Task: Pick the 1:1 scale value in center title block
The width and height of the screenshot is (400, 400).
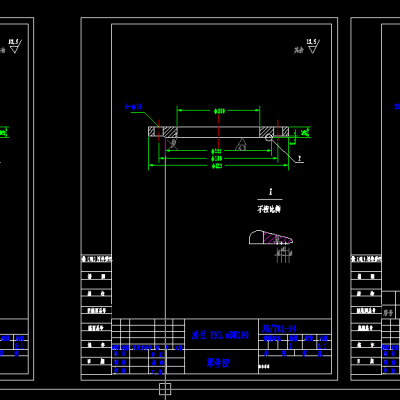Action: (322, 346)
